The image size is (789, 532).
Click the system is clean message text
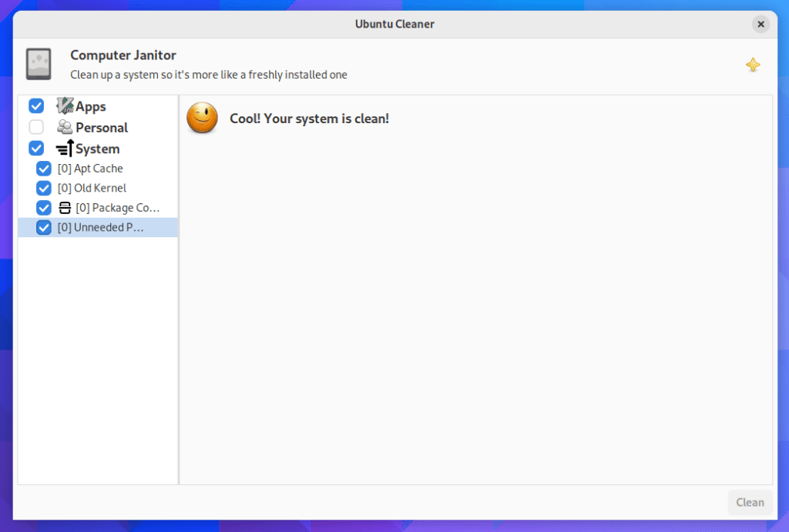click(308, 118)
